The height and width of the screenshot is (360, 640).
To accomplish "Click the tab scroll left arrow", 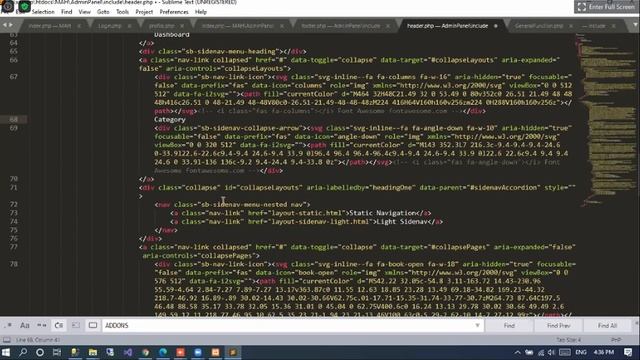I will click(x=4, y=25).
